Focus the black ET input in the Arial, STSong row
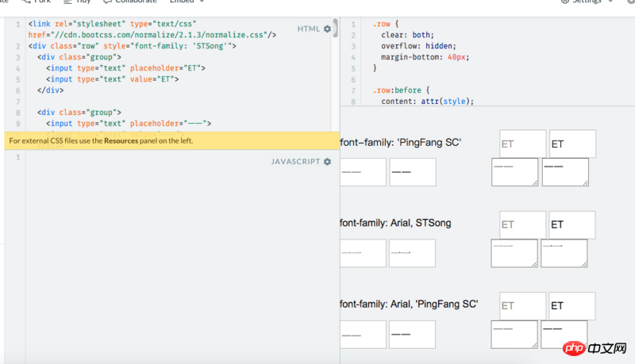This screenshot has height=364, width=635. (571, 224)
